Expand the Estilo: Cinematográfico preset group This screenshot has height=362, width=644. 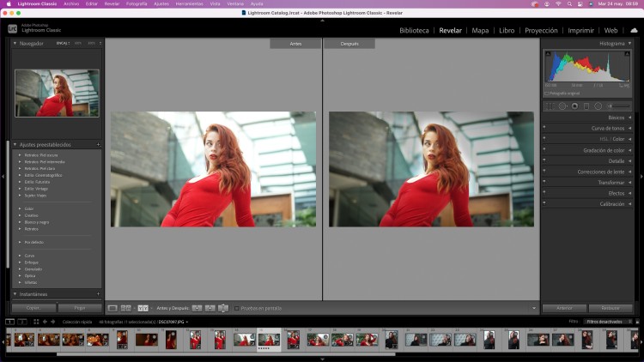point(20,175)
